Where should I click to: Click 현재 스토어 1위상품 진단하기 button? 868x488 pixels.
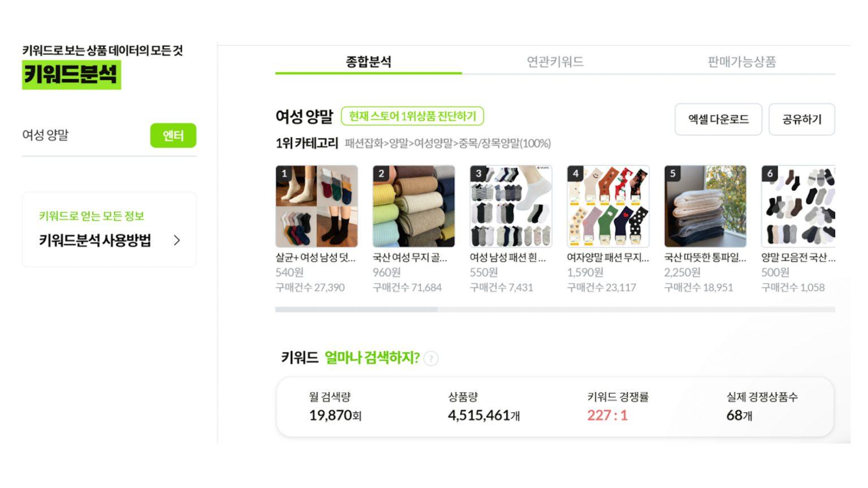coord(413,116)
